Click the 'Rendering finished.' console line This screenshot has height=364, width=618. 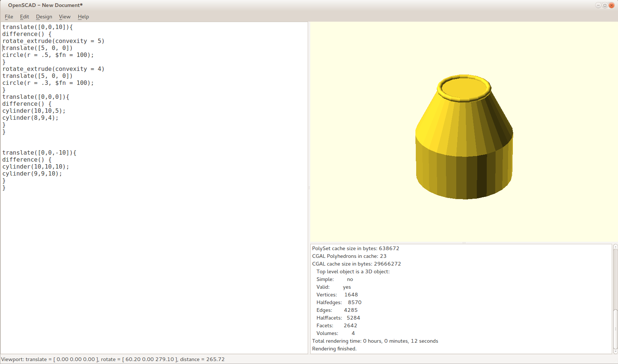pos(334,349)
